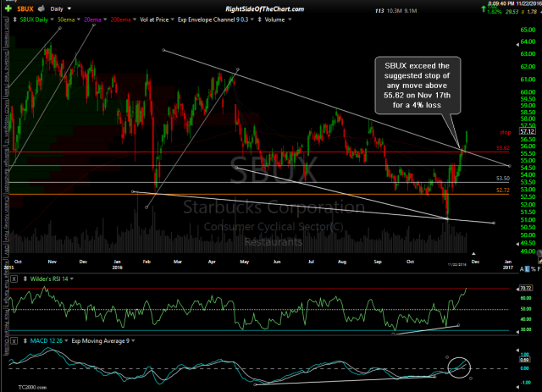The width and height of the screenshot is (542, 392).
Task: Open the 20ema dropdown arrow
Action: pos(105,20)
